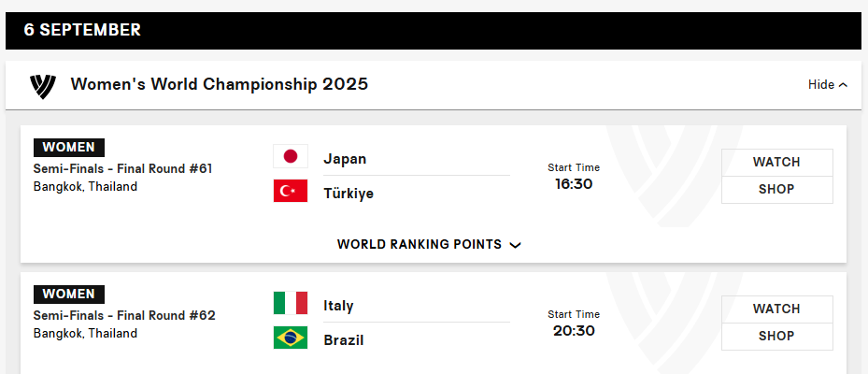Click the Brazil flag icon
Screen dimensions: 868x374
(x=290, y=338)
